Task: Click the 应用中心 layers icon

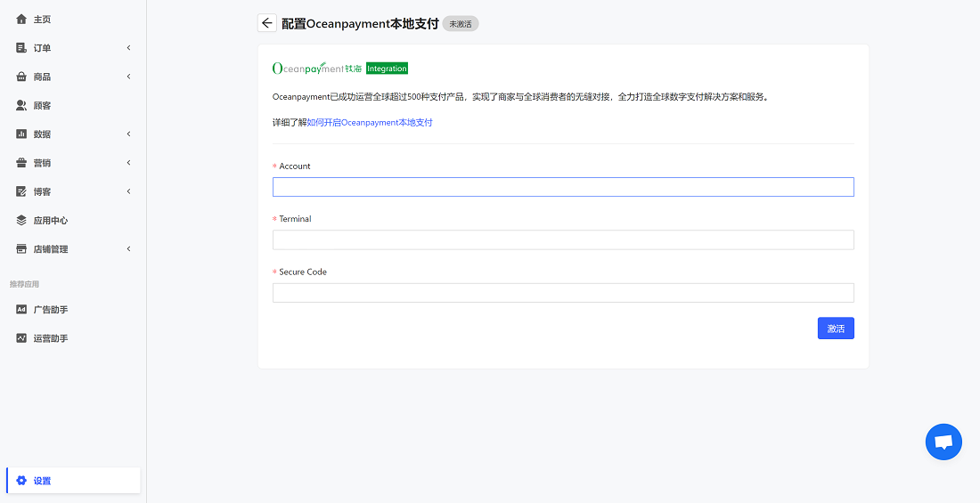Action: pyautogui.click(x=21, y=220)
